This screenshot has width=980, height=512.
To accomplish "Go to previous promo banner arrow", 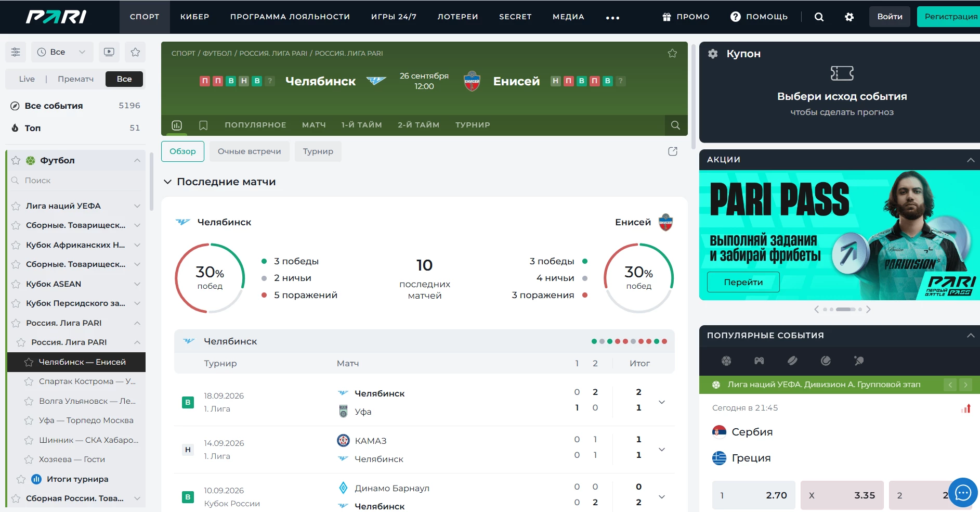I will 816,310.
